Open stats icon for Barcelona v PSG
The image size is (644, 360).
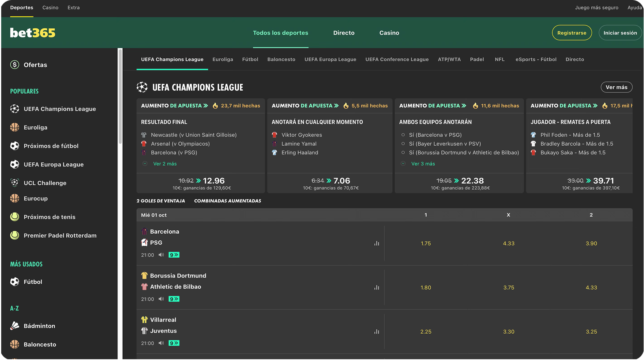pos(376,243)
